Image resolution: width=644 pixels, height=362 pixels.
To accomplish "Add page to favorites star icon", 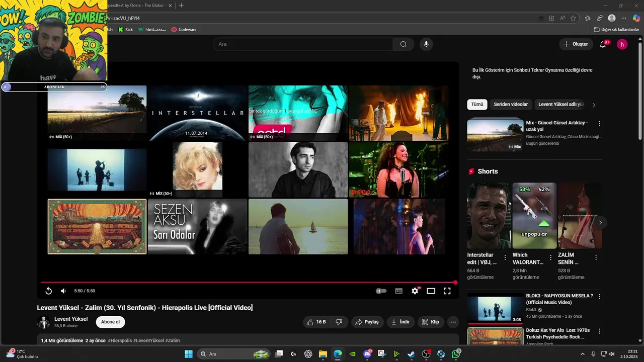I will pos(573,18).
